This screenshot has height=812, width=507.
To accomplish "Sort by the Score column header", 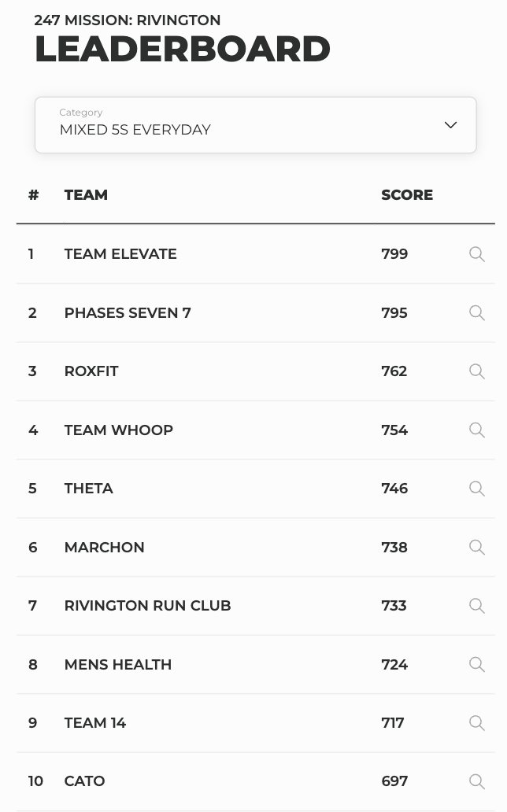I will 407,194.
